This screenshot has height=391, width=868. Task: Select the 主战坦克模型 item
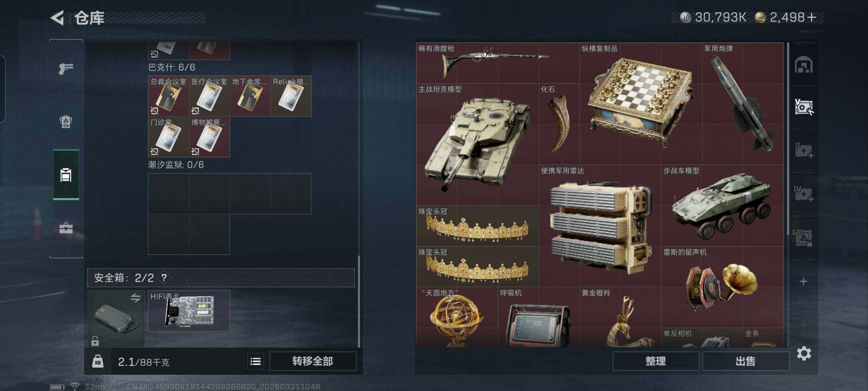click(477, 144)
